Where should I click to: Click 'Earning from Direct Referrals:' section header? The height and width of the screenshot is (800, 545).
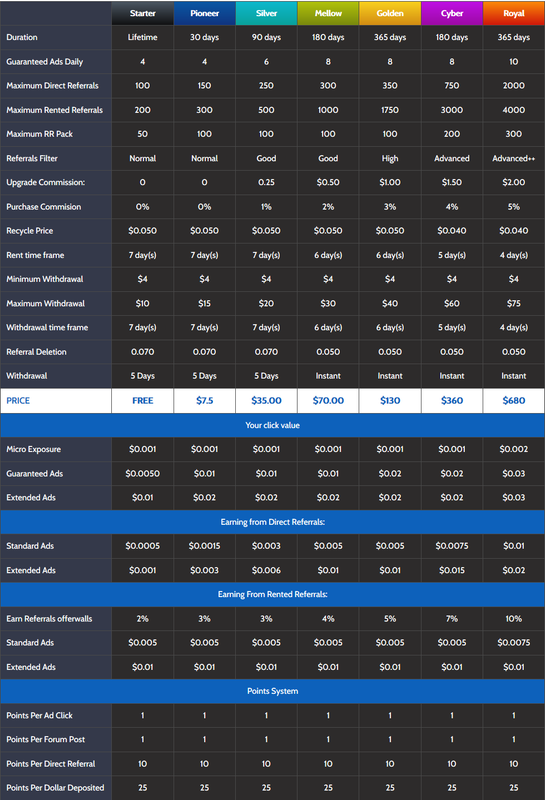272,522
